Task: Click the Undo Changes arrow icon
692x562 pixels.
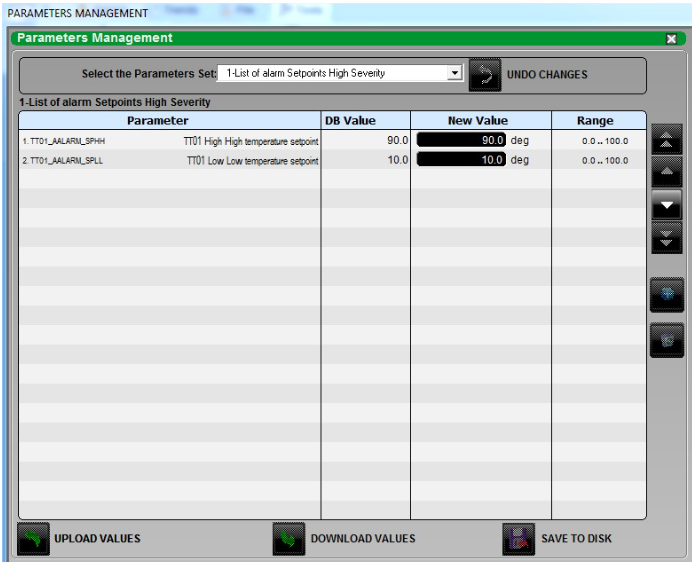Action: pyautogui.click(x=485, y=75)
